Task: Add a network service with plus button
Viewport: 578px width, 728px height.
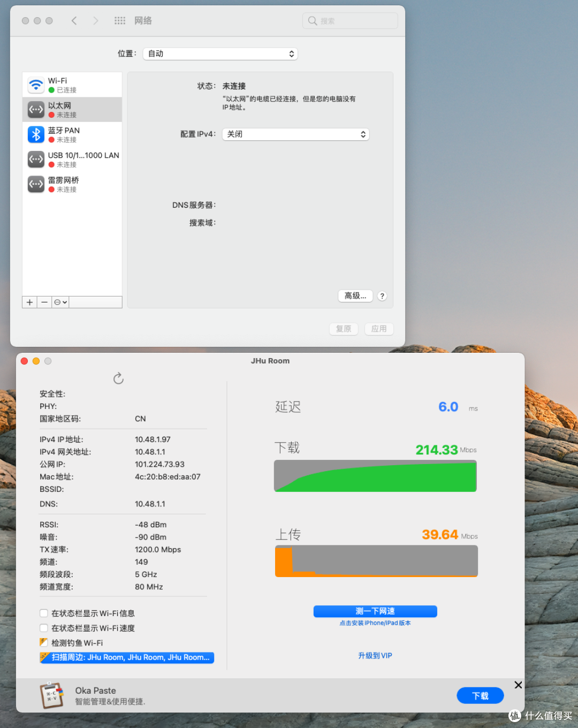Action: (29, 302)
